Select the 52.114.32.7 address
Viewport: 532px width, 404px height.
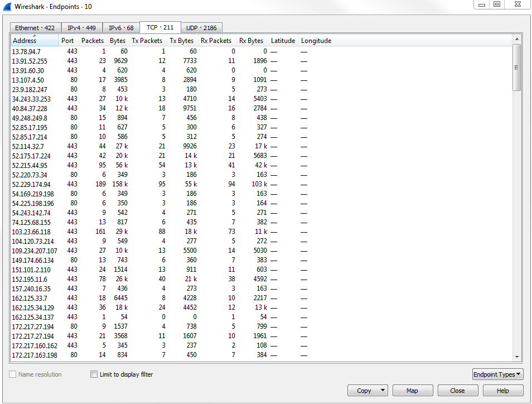tap(28, 147)
